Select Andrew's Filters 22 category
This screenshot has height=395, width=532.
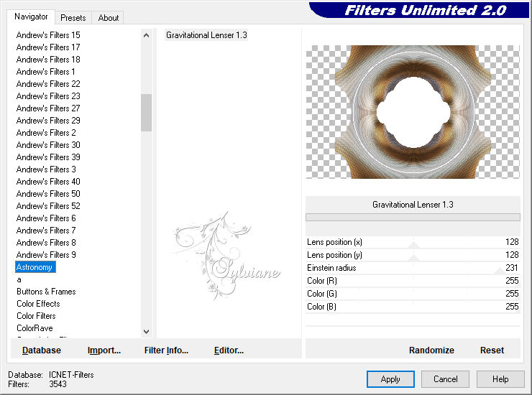tap(48, 84)
